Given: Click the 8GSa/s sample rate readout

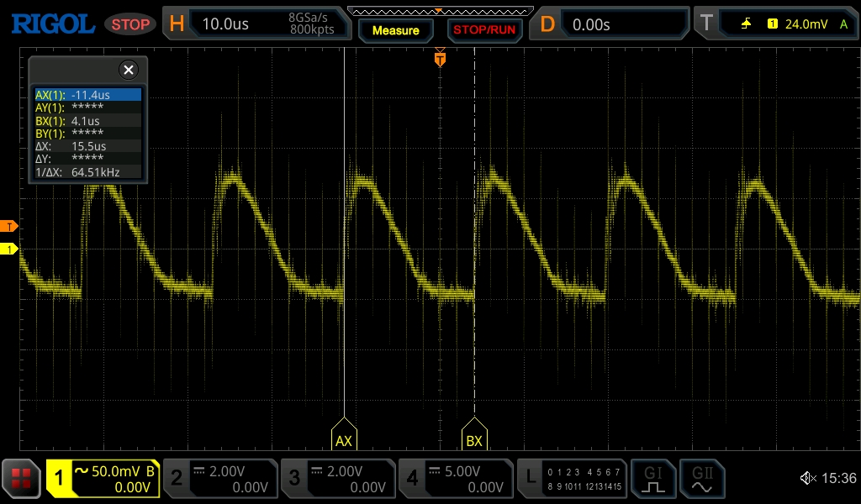Looking at the screenshot, I should [308, 18].
